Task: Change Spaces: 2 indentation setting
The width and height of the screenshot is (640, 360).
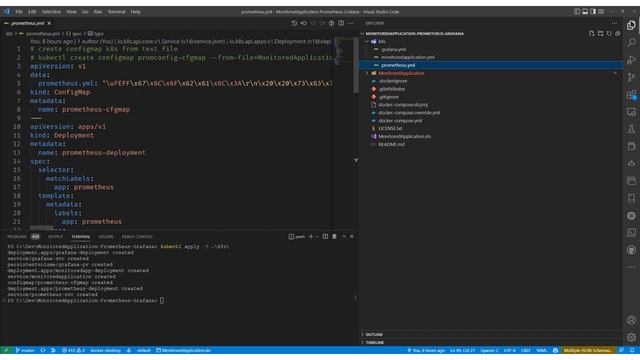Action: 489,350
